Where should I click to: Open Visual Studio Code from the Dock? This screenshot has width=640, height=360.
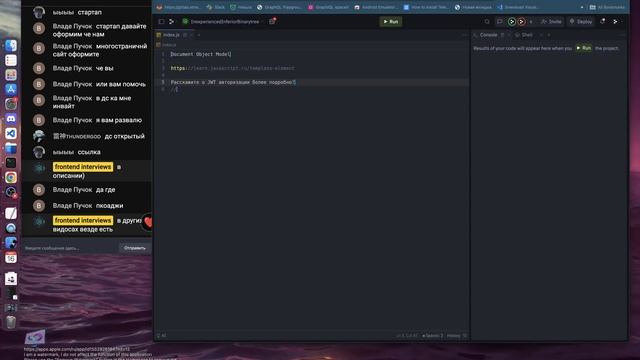pyautogui.click(x=11, y=133)
